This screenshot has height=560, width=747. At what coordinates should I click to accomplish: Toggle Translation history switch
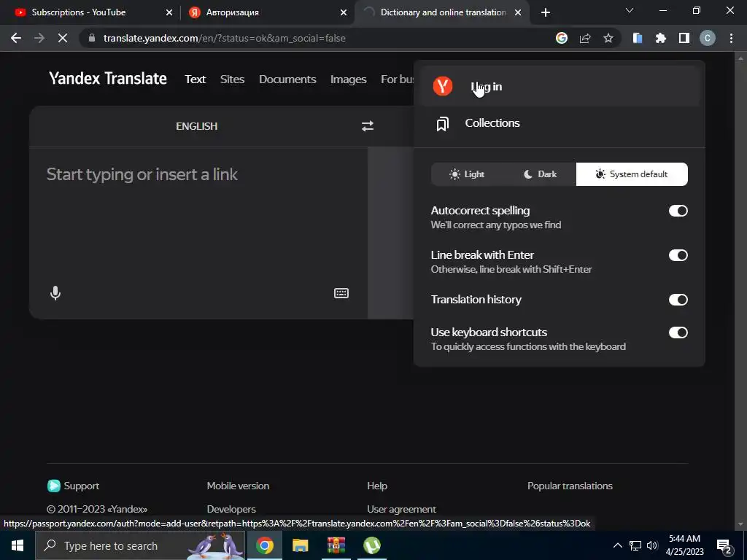(678, 300)
